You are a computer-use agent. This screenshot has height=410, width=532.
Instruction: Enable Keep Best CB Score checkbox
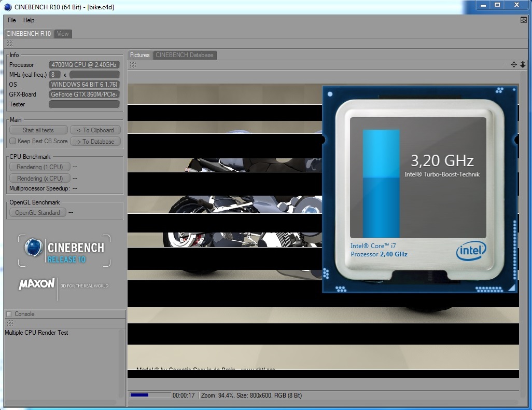pos(12,141)
